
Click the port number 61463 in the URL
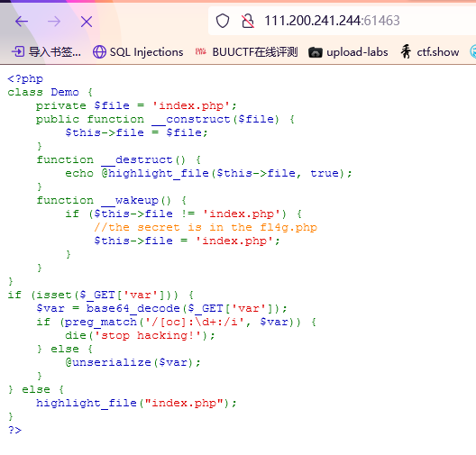pyautogui.click(x=382, y=21)
